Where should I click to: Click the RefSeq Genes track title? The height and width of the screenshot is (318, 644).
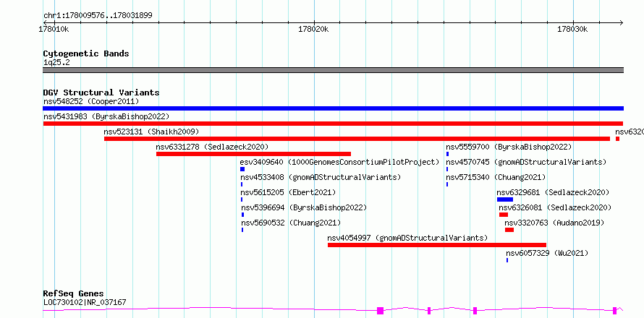coord(74,294)
